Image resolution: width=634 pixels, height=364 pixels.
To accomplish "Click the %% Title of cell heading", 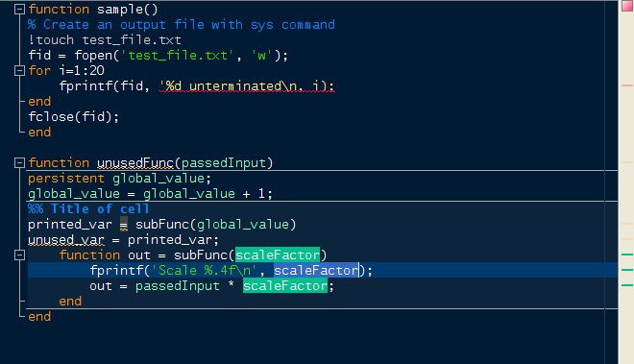I will (x=88, y=209).
